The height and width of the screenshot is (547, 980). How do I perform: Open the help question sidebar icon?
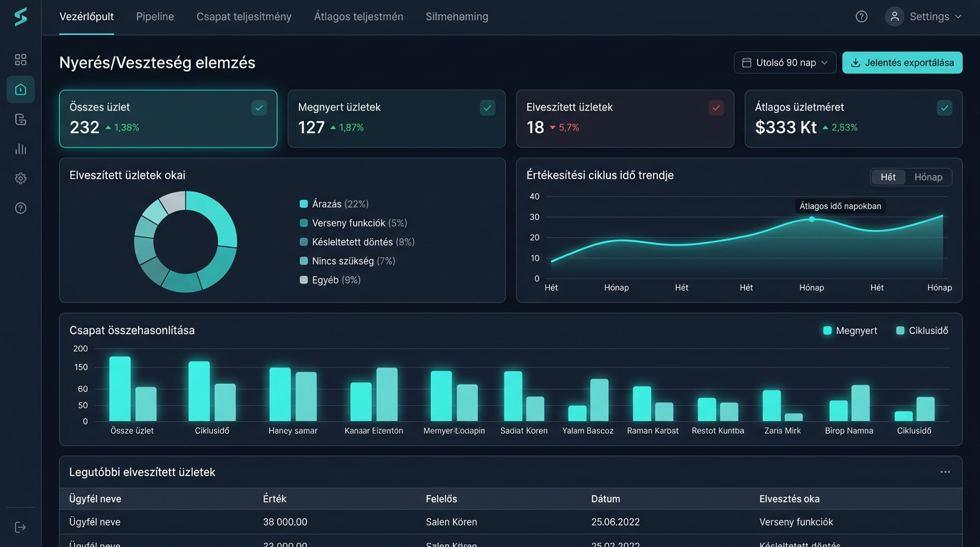[21, 208]
